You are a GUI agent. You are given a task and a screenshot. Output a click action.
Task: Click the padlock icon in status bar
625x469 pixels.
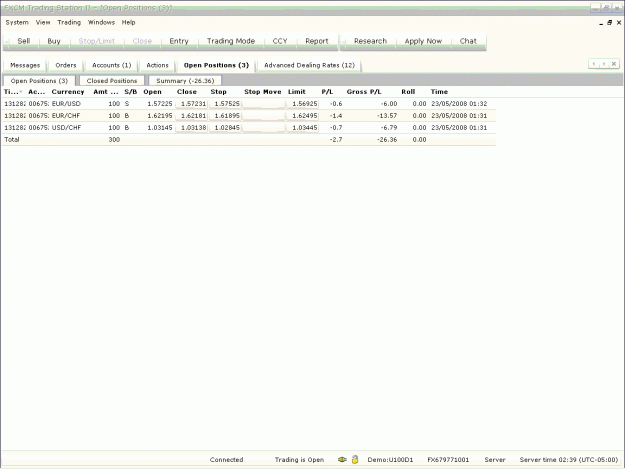(x=355, y=459)
